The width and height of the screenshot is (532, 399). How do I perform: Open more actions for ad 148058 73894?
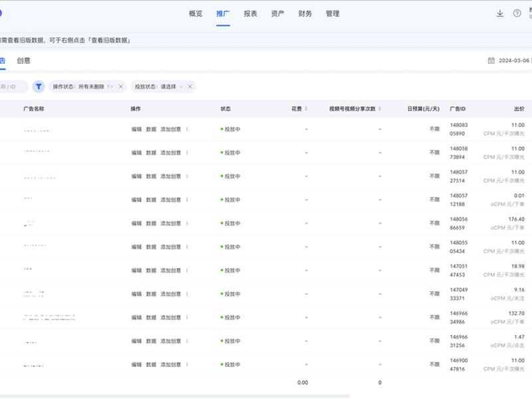point(187,153)
